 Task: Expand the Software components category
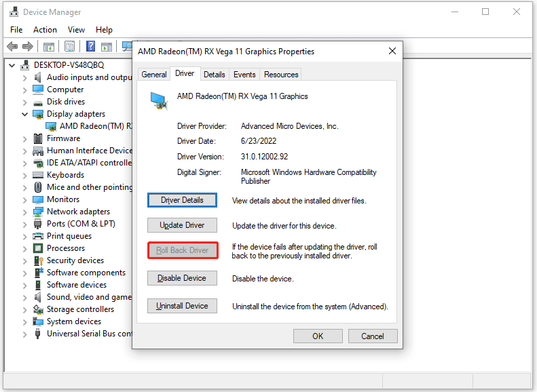tap(24, 273)
